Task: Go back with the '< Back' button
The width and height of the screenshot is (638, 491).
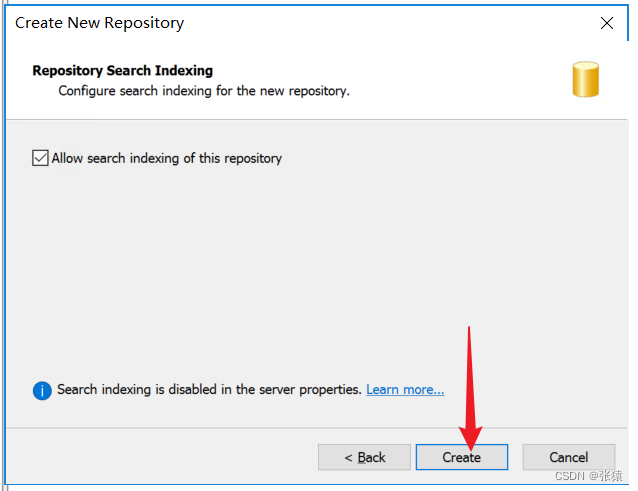Action: pos(364,457)
